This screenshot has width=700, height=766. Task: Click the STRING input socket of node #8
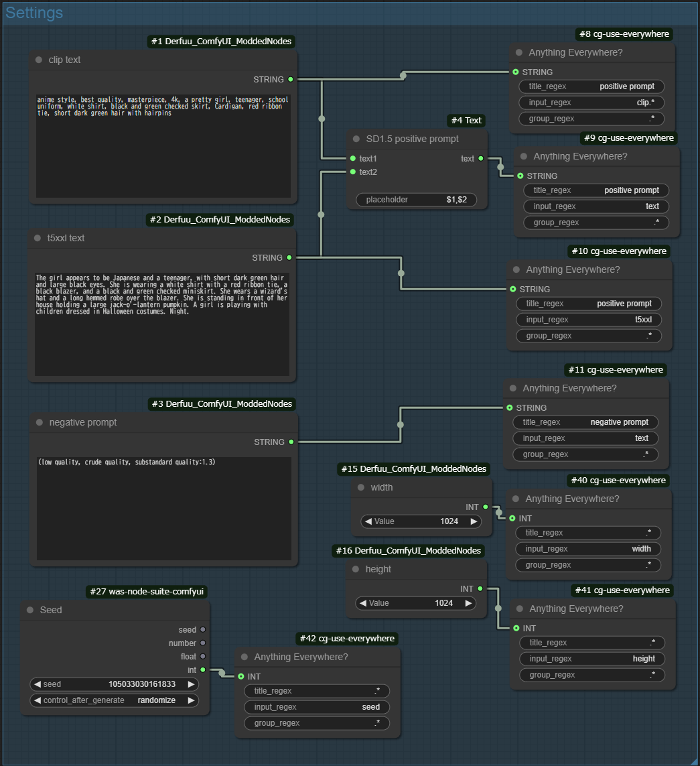tap(515, 72)
